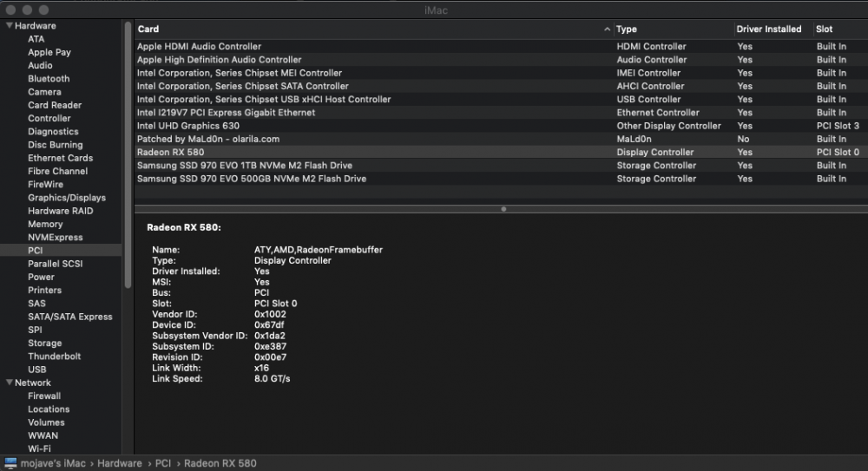Select Memory in the sidebar
The width and height of the screenshot is (868, 471).
(45, 224)
